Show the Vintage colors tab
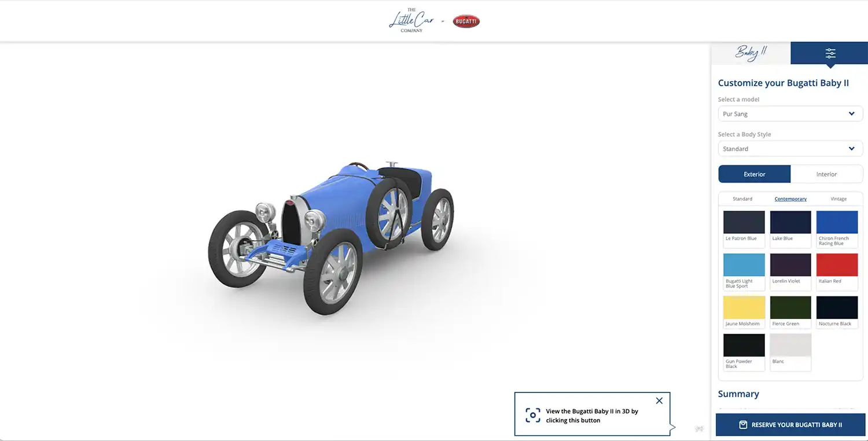Image resolution: width=868 pixels, height=441 pixels. 838,199
